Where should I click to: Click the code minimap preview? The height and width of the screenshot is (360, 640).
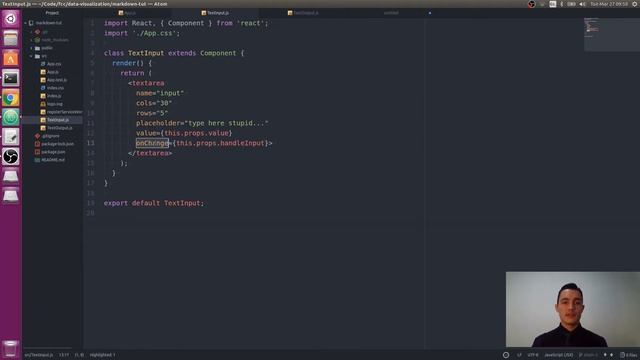click(x=611, y=34)
